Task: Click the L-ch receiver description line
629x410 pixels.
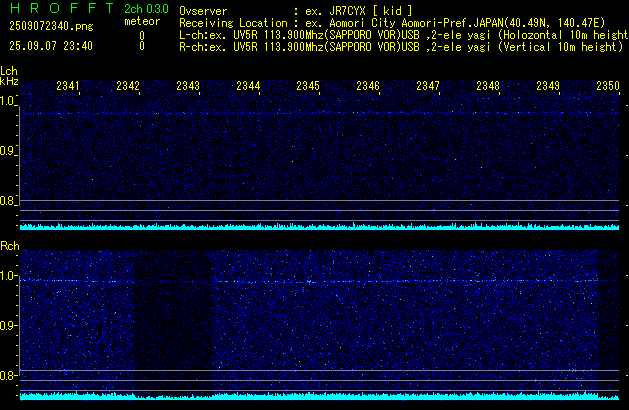Action: click(404, 35)
